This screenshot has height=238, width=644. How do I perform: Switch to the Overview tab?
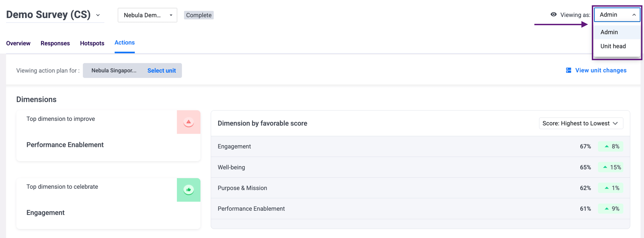[x=18, y=43]
